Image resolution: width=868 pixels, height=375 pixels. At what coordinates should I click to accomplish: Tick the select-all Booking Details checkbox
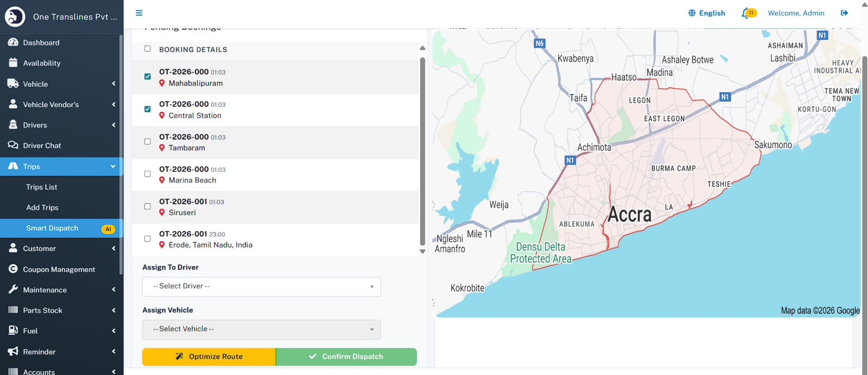(x=147, y=49)
